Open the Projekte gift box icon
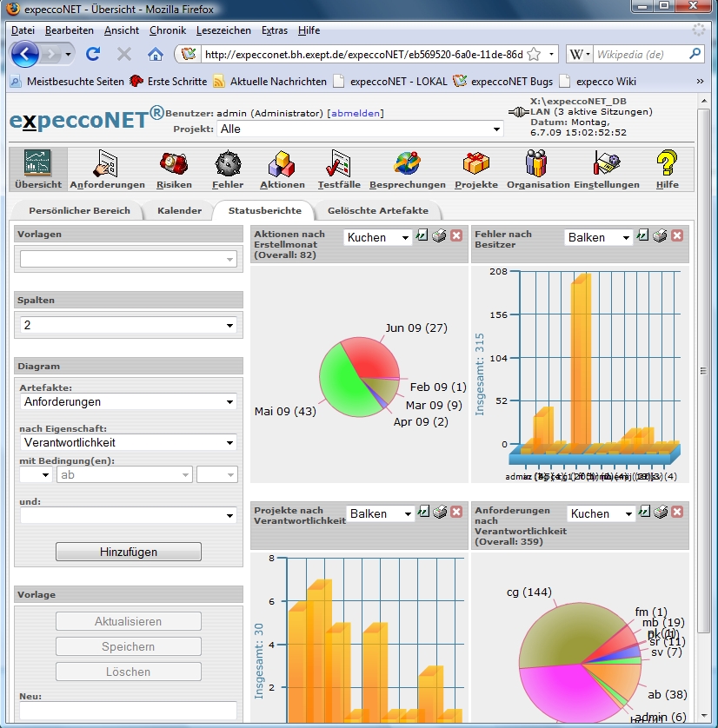 [x=475, y=163]
